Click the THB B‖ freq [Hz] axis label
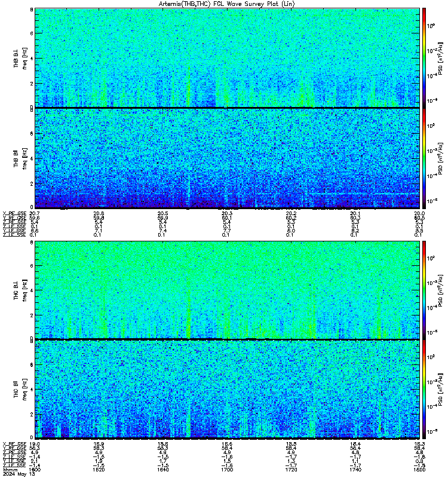 [20, 158]
